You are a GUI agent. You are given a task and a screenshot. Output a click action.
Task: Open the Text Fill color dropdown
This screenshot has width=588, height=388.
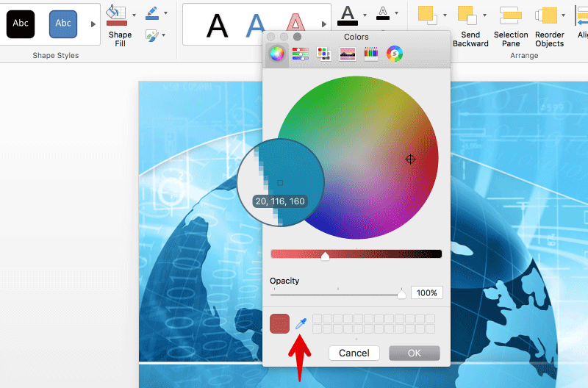(x=363, y=13)
